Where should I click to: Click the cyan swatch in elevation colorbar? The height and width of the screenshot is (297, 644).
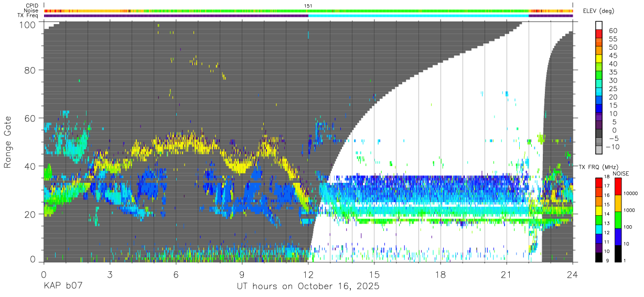click(599, 92)
